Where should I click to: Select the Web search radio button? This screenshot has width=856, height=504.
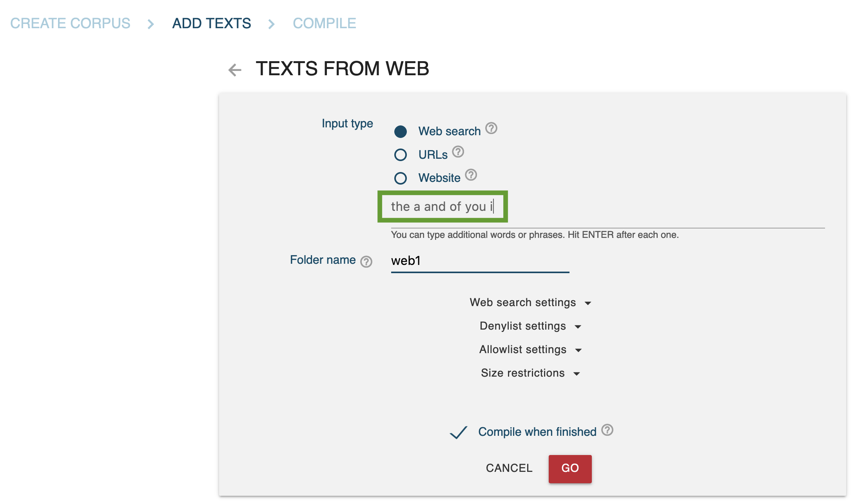click(x=401, y=131)
